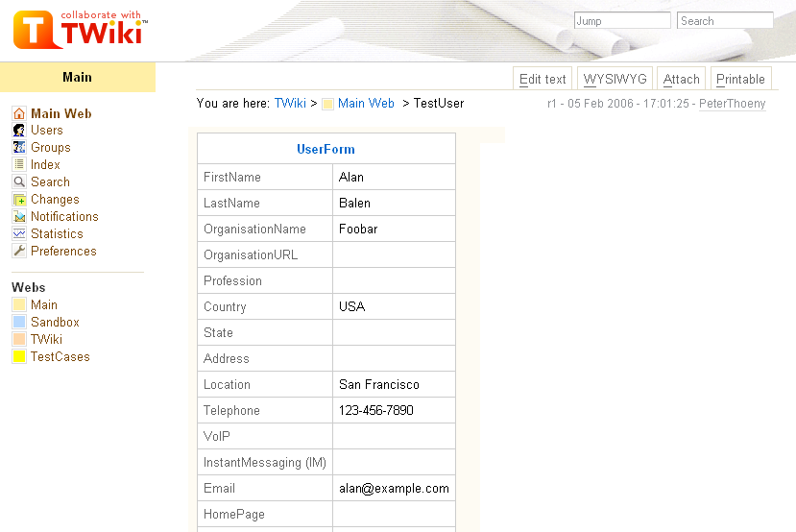Click into the Search box in header

coord(724,21)
